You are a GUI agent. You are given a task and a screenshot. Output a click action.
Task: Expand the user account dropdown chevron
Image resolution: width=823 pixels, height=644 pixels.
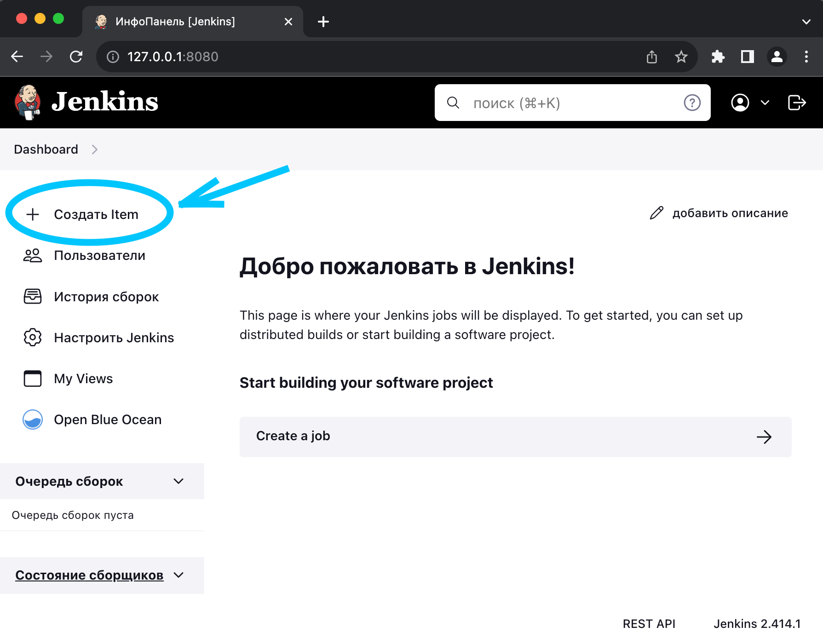[x=765, y=103]
